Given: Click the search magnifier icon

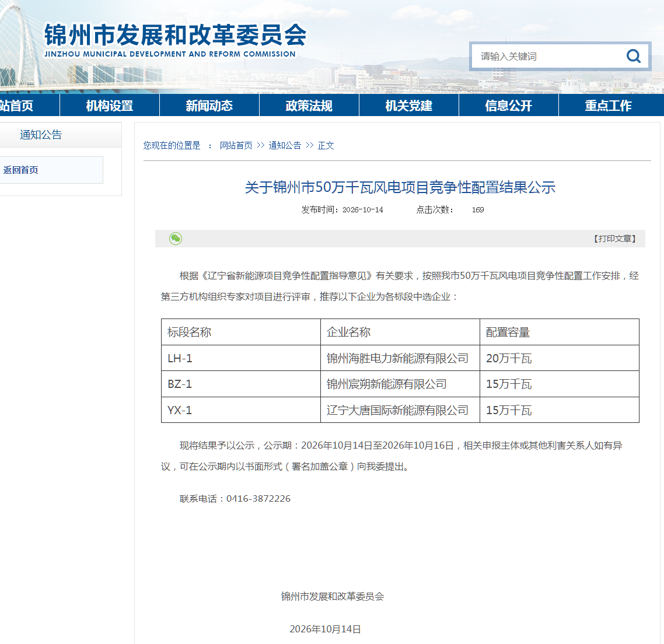Looking at the screenshot, I should coord(634,56).
